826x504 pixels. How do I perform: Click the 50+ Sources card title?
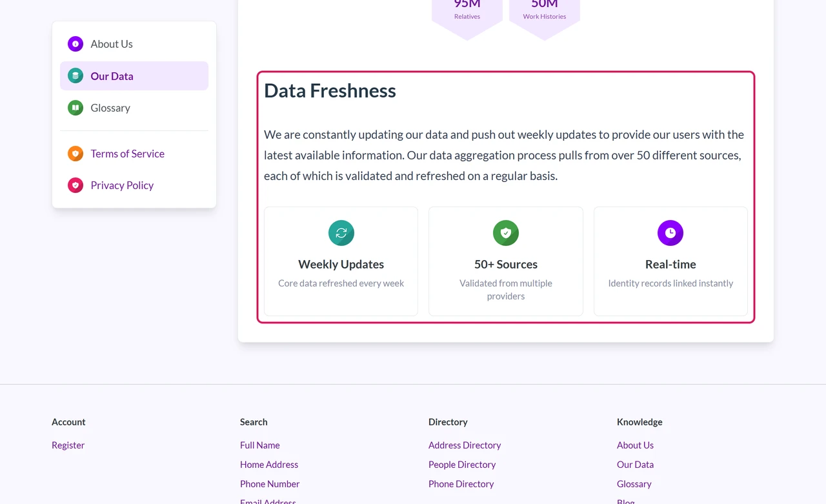(506, 265)
